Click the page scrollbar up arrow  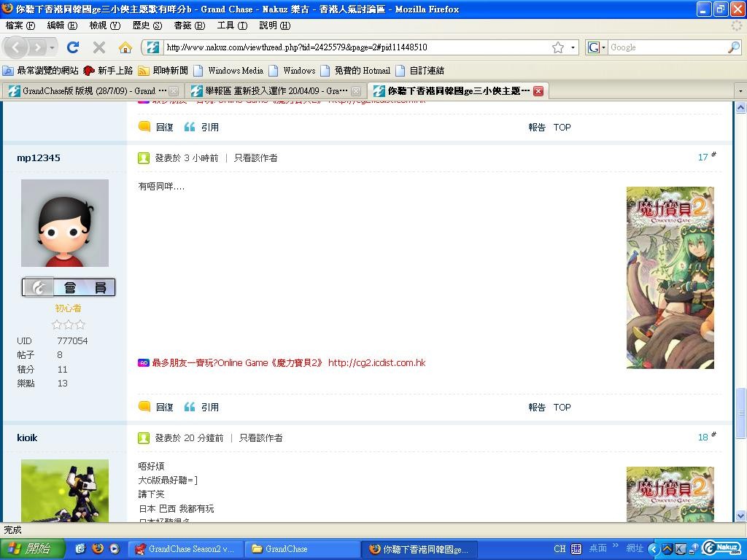pos(741,108)
